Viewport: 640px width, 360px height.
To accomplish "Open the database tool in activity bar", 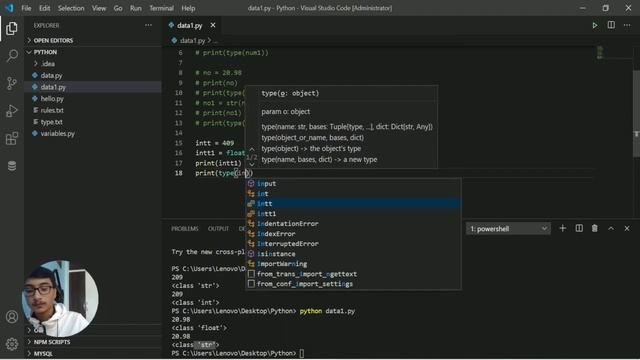I will [12, 166].
